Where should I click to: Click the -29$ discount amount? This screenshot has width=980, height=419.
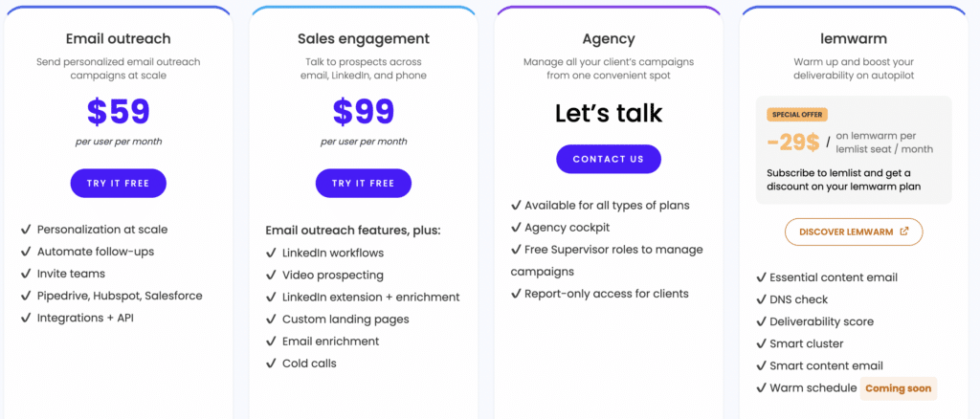[x=792, y=143]
